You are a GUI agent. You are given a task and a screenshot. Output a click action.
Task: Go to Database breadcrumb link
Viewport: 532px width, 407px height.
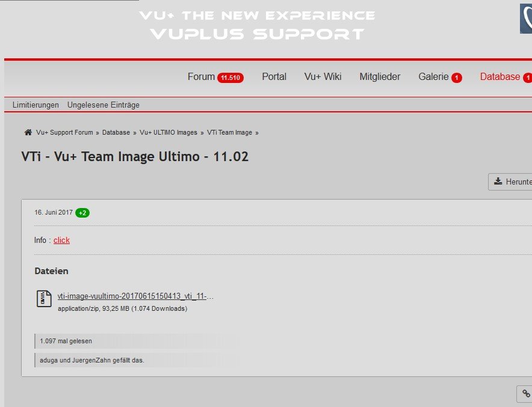tap(116, 132)
